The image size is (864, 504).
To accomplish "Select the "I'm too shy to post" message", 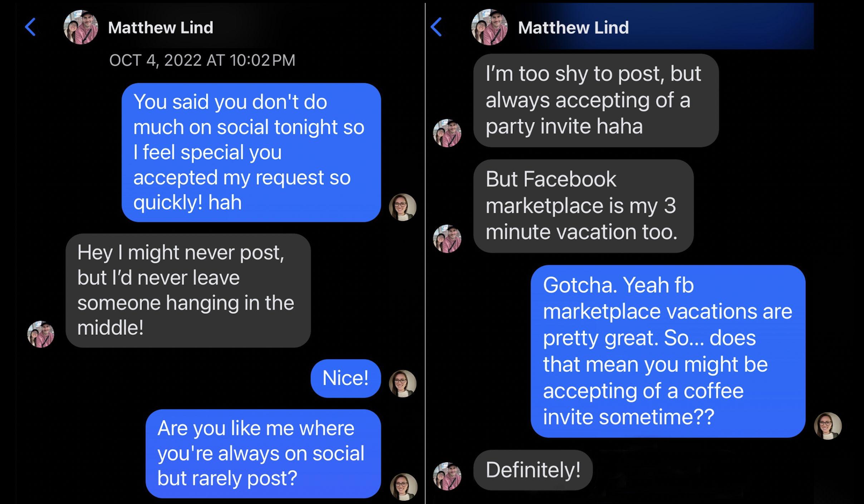I will (596, 100).
